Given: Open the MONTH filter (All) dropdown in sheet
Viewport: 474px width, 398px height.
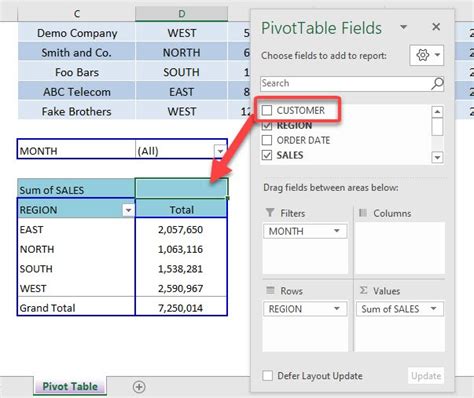Looking at the screenshot, I should pos(220,151).
